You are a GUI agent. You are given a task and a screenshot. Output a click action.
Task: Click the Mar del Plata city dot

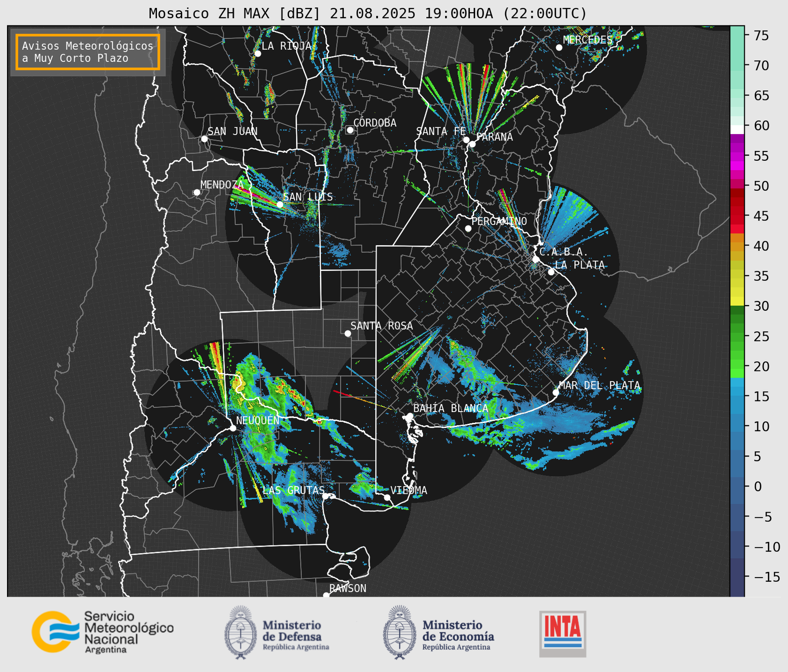[x=555, y=393]
